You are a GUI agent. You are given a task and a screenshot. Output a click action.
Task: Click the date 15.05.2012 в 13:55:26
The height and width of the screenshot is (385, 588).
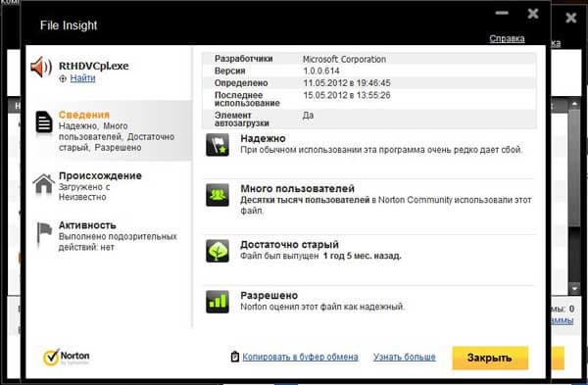(x=347, y=95)
